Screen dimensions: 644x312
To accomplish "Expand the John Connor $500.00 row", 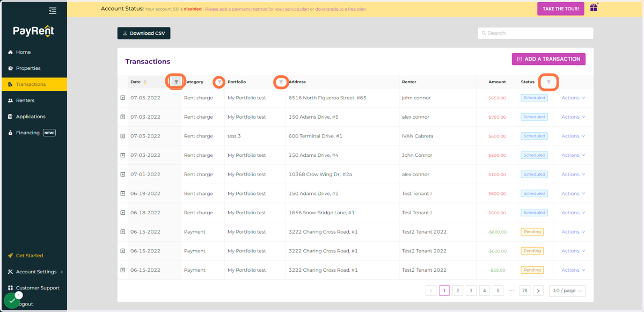I will coord(122,155).
